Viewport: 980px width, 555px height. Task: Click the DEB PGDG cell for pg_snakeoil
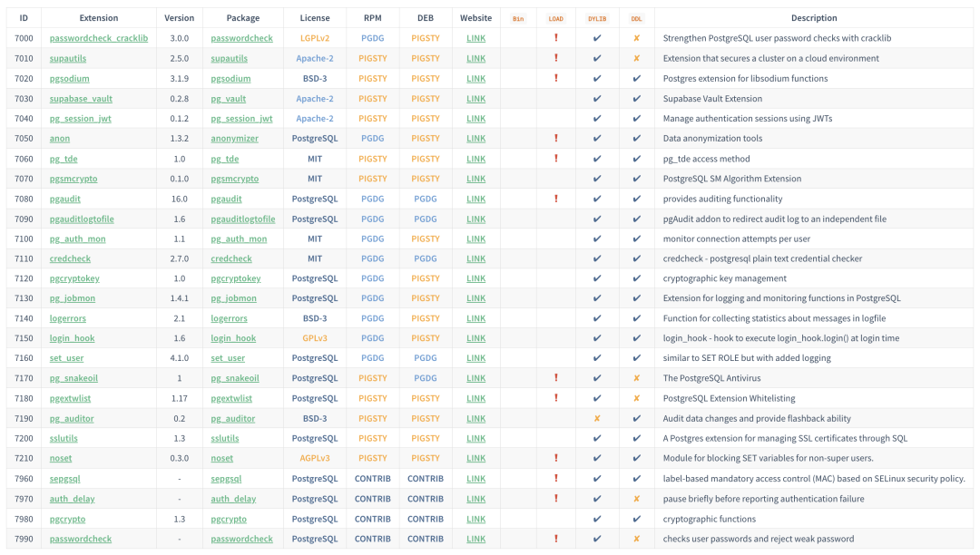[426, 378]
